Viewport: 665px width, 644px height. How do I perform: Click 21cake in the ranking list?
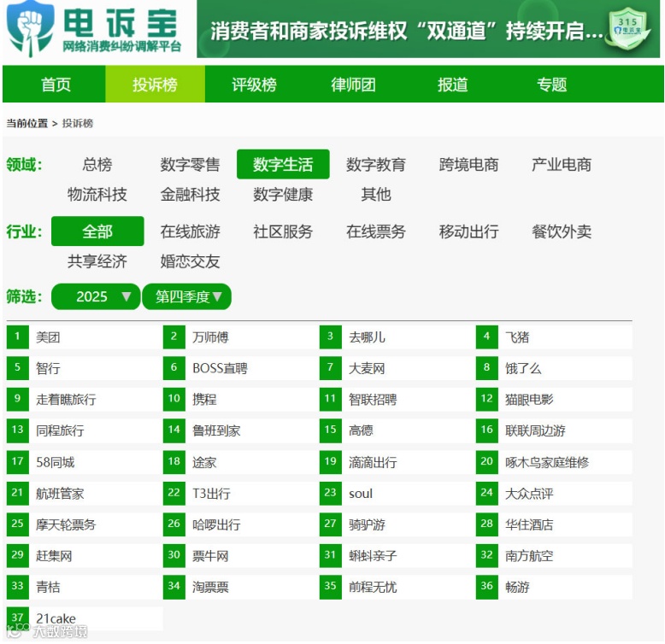click(x=56, y=618)
